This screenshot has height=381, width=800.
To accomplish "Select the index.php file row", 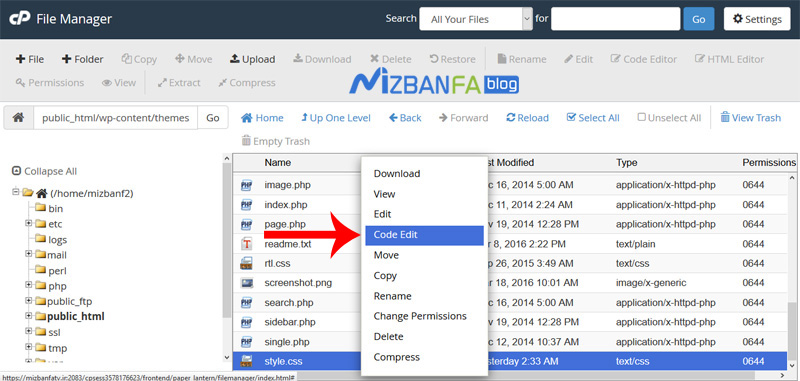I will coord(510,205).
